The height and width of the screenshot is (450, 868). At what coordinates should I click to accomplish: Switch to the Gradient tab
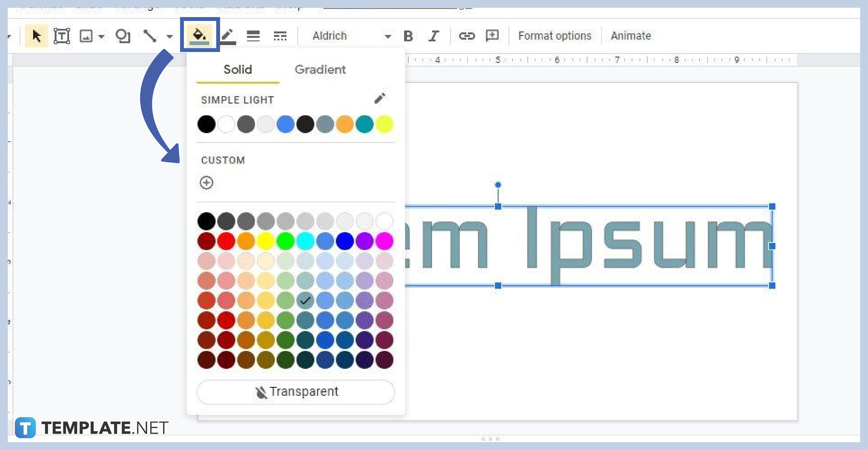(320, 70)
